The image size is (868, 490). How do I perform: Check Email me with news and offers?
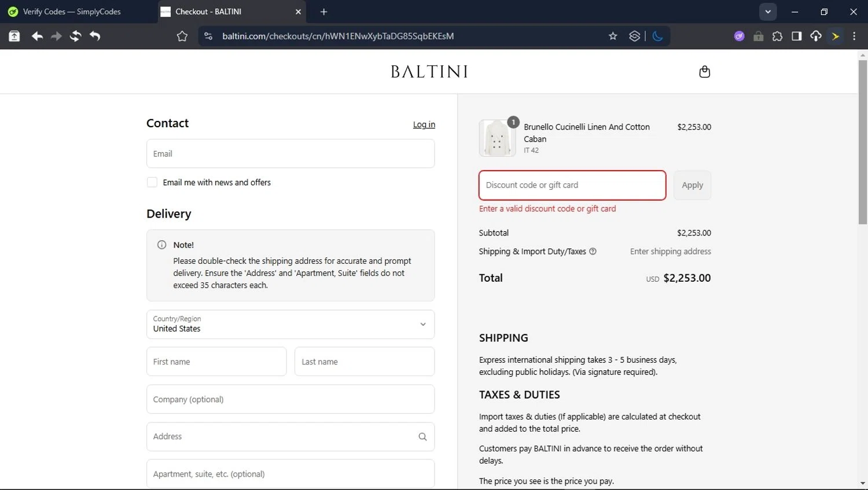point(152,182)
